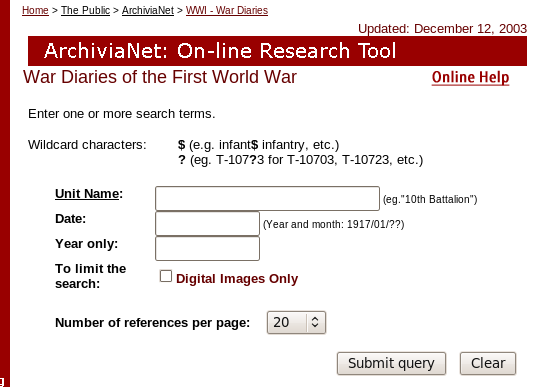Click the '? (eg. T-107?3 for T-10703' wildcard line
The image size is (550, 387).
pyautogui.click(x=301, y=160)
